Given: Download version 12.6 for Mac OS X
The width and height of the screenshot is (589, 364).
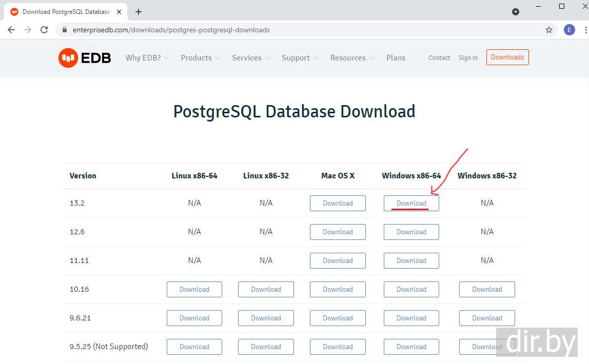Looking at the screenshot, I should [338, 232].
